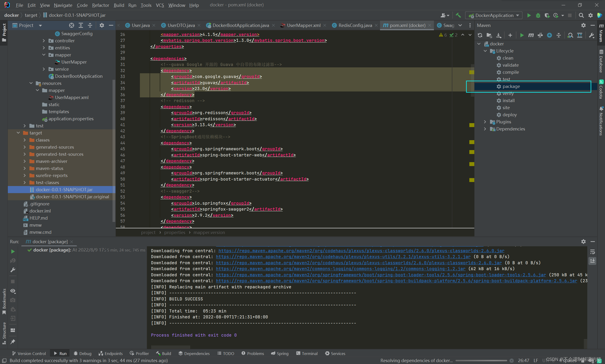This screenshot has width=605, height=364.
Task: Click the Profile run clock icon
Action: (556, 15)
